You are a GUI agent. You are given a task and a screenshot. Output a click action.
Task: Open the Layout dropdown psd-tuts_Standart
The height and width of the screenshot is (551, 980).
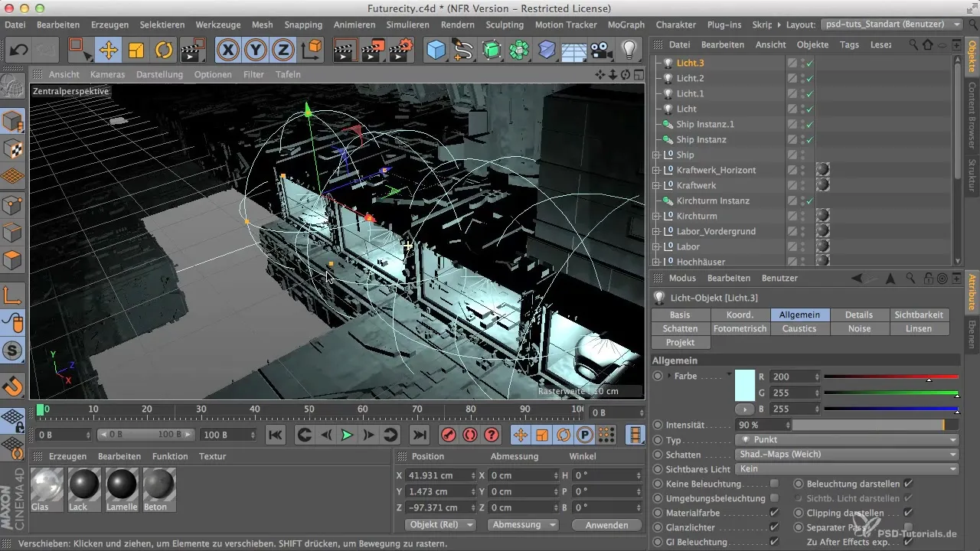point(891,24)
